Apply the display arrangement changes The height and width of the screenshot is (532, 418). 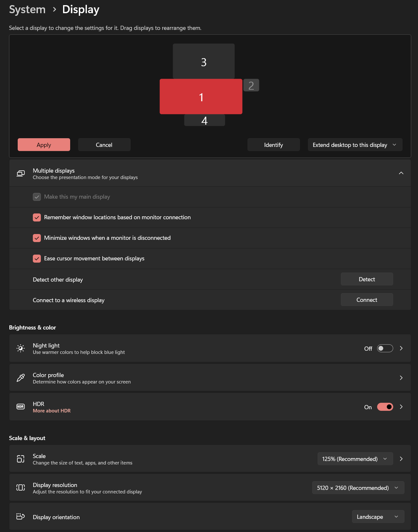pyautogui.click(x=44, y=145)
